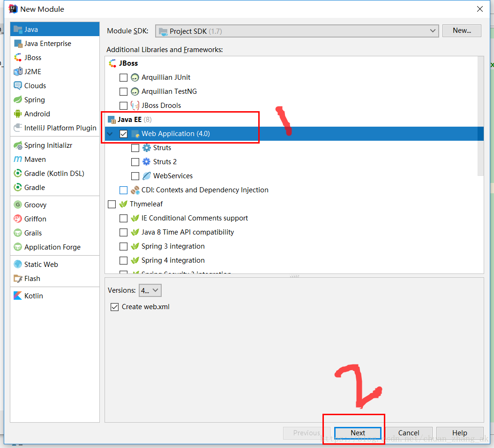Open Help for New Module dialog

(x=460, y=433)
